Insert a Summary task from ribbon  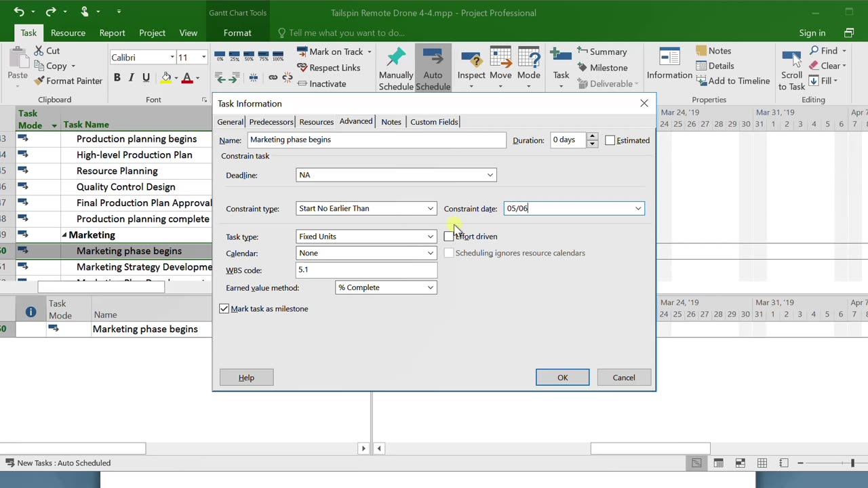602,52
